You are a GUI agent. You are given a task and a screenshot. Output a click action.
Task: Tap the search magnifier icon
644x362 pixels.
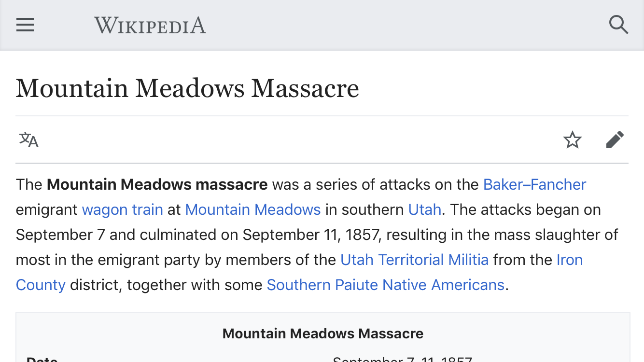coord(618,25)
